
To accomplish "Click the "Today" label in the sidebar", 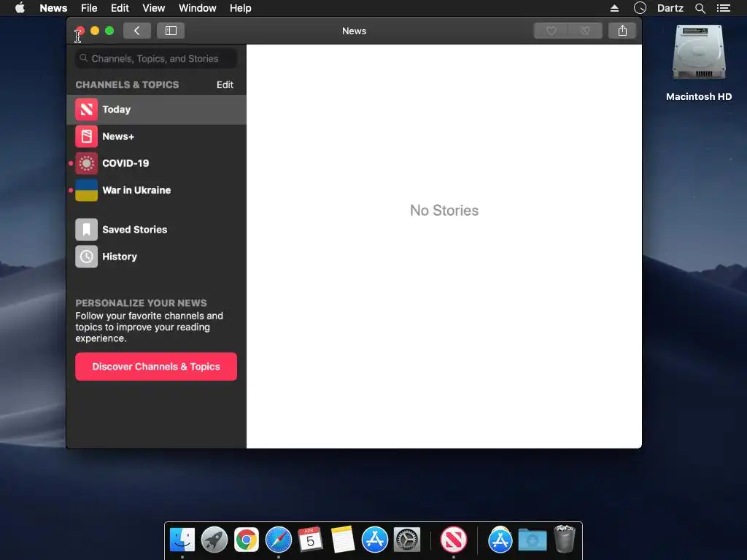I will click(116, 109).
